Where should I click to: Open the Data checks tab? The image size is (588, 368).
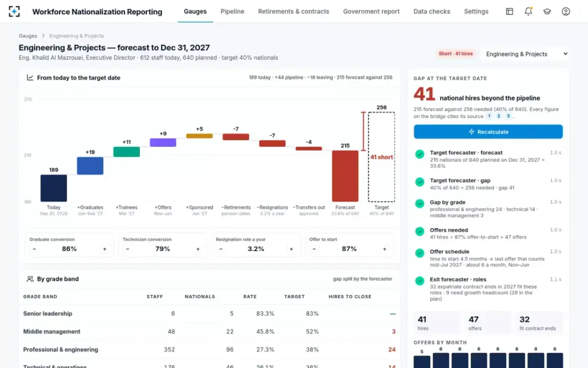click(x=432, y=11)
